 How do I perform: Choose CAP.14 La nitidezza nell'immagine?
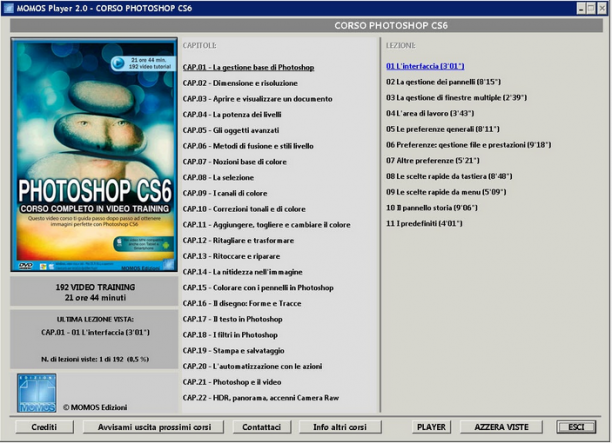[242, 272]
